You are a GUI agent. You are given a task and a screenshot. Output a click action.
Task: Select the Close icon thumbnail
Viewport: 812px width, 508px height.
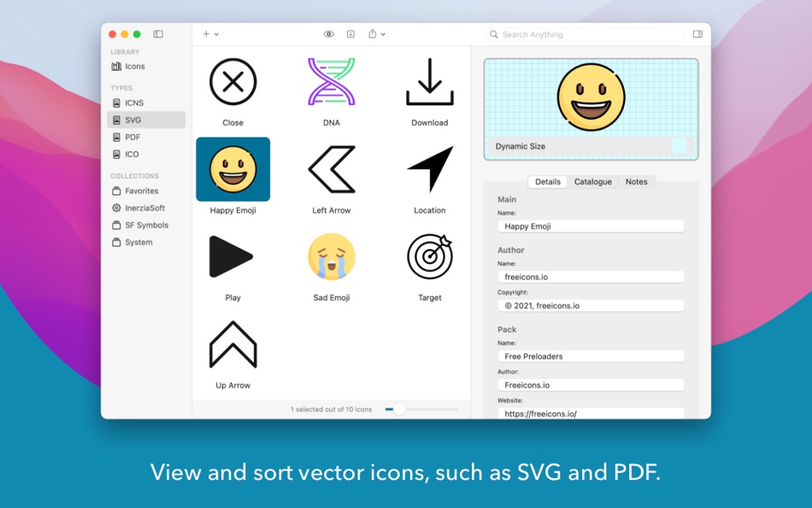coord(233,82)
